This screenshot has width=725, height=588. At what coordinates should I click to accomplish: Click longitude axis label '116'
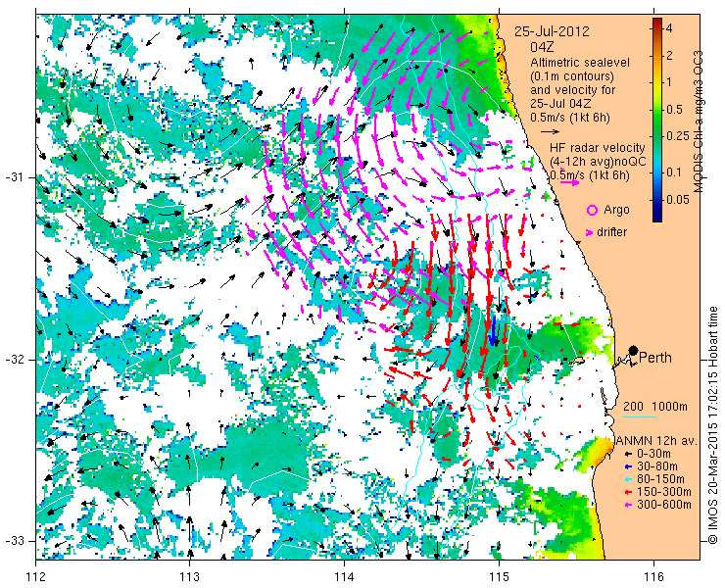coord(653,576)
